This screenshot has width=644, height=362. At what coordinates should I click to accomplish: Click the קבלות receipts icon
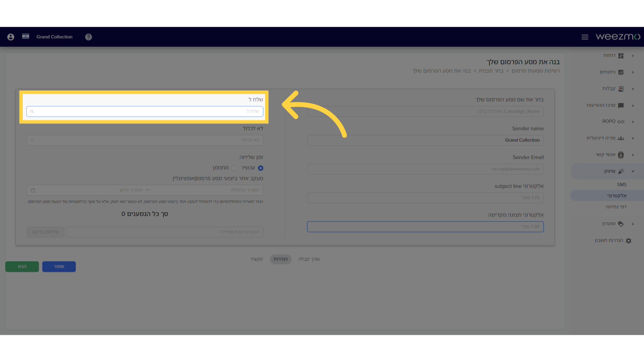click(621, 89)
